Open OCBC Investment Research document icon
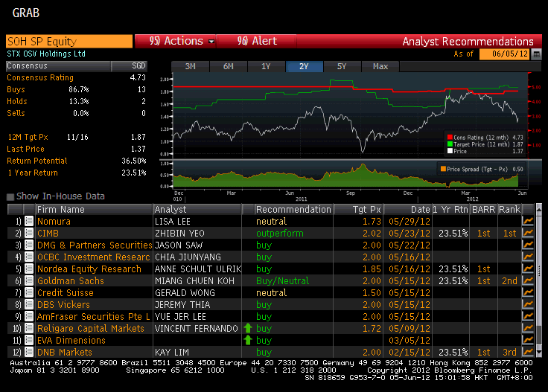The image size is (548, 392). 29,257
